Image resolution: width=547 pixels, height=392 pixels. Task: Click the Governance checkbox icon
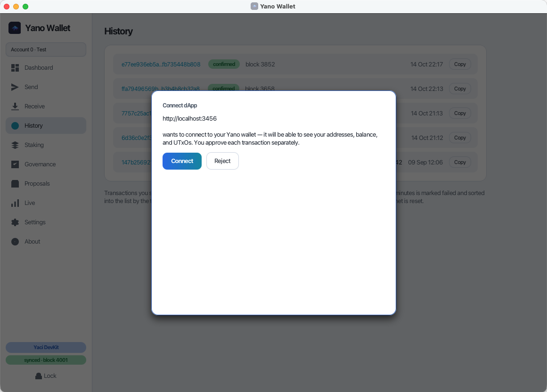(x=15, y=164)
